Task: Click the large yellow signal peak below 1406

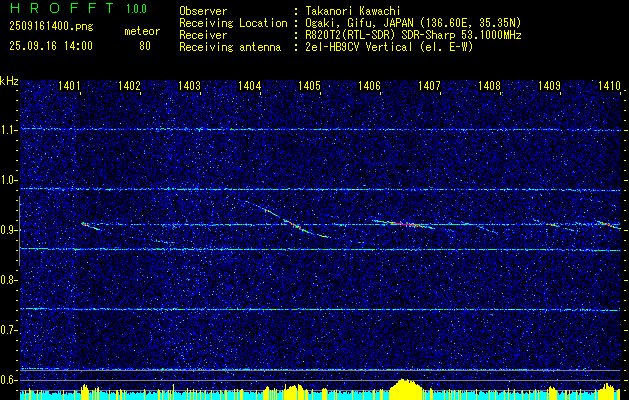Action: 406,389
